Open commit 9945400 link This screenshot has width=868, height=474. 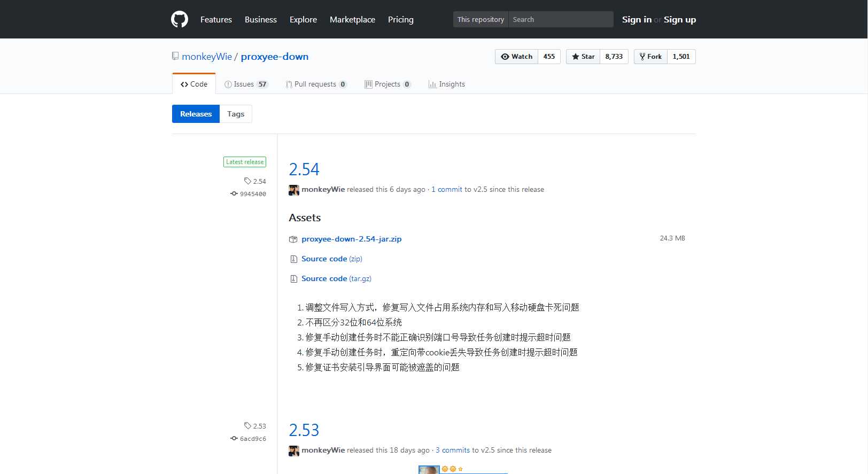coord(248,194)
